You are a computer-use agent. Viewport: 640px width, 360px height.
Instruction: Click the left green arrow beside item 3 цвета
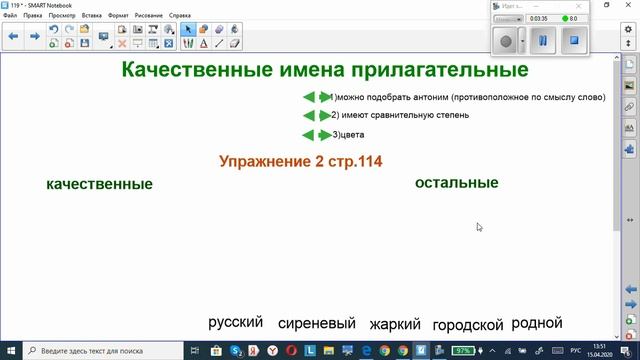(308, 135)
